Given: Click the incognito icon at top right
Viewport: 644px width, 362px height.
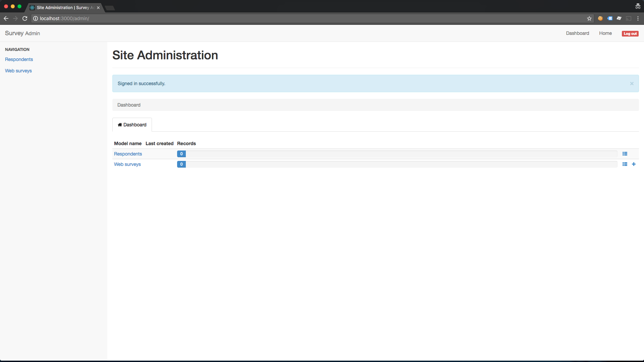Looking at the screenshot, I should point(638,6).
